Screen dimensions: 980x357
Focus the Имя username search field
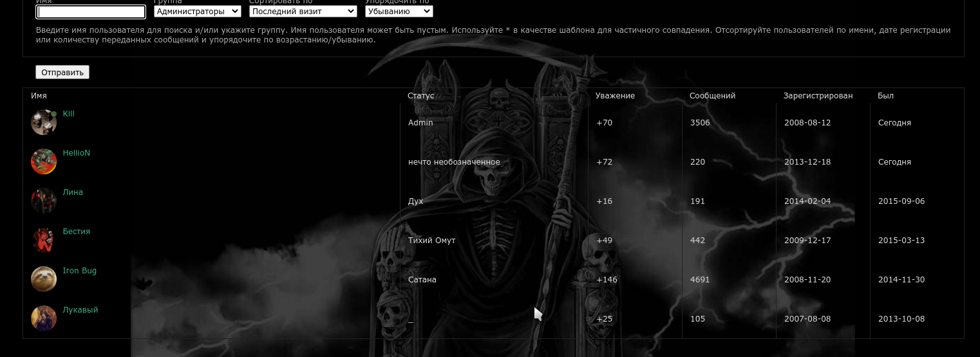91,12
